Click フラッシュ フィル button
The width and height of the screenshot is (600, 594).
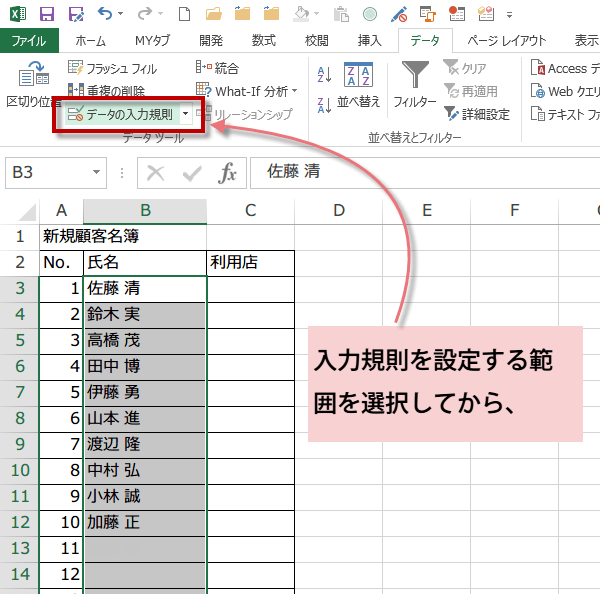click(112, 68)
